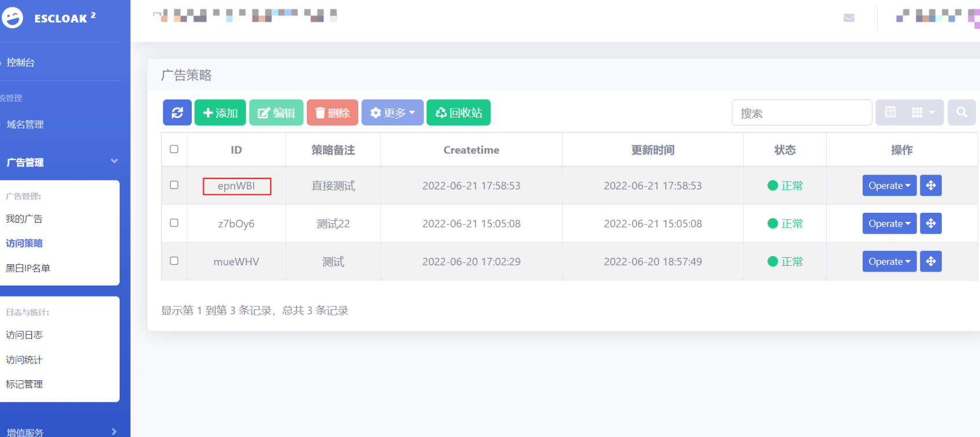
Task: Click the search magnifier button
Action: tap(962, 113)
